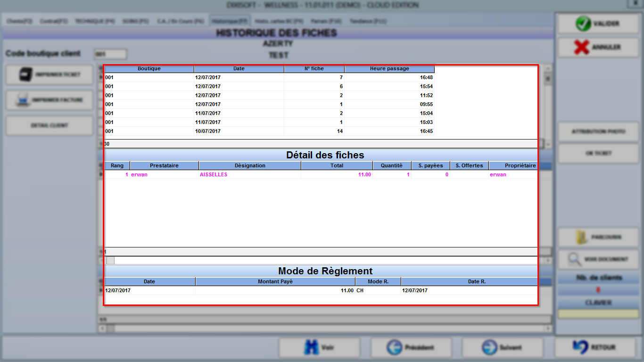The height and width of the screenshot is (362, 644).
Task: Click the AISSELLES designation cell
Action: (x=250, y=175)
